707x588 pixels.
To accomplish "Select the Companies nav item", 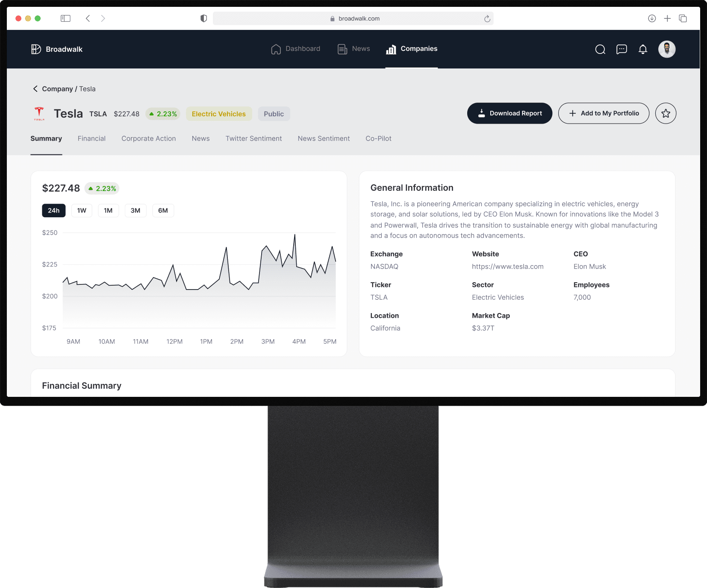I will [x=411, y=49].
